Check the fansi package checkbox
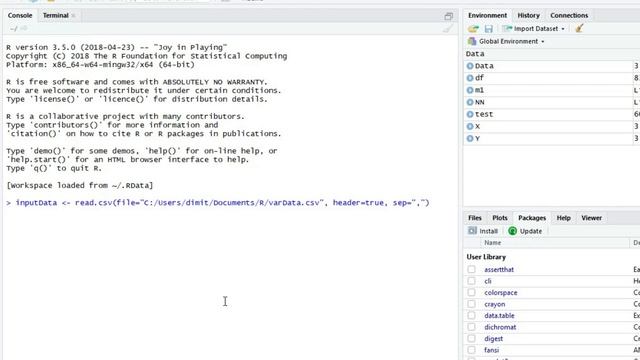This screenshot has width=640, height=360. [x=471, y=350]
